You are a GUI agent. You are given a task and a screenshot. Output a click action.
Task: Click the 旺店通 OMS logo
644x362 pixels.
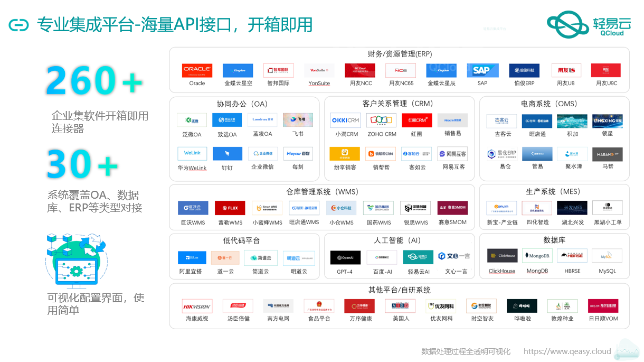tap(537, 121)
